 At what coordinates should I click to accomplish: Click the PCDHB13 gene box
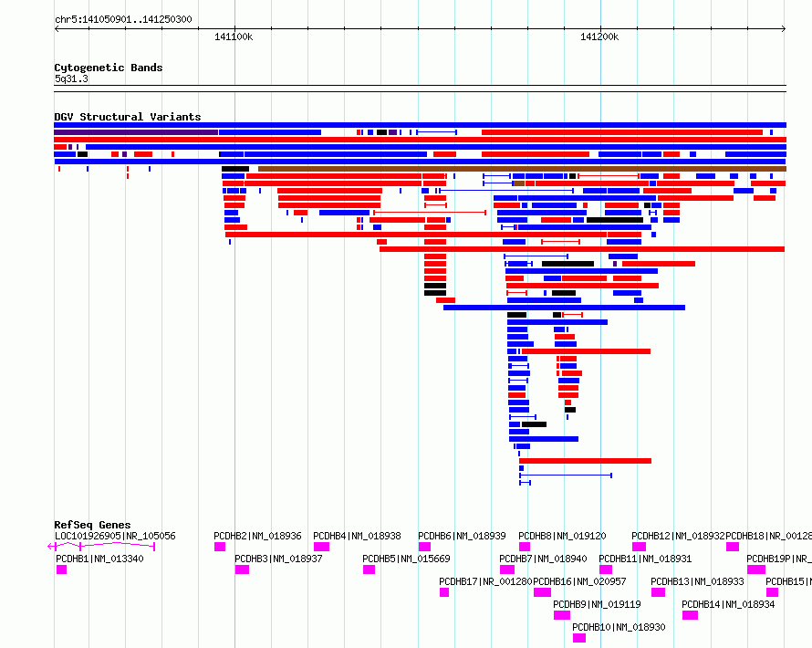[658, 592]
